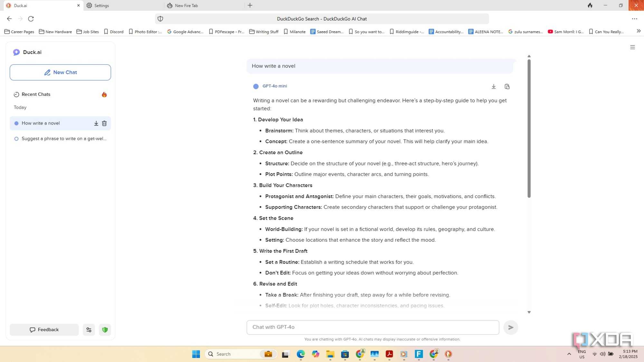Open the Feedback dialog

click(x=44, y=330)
